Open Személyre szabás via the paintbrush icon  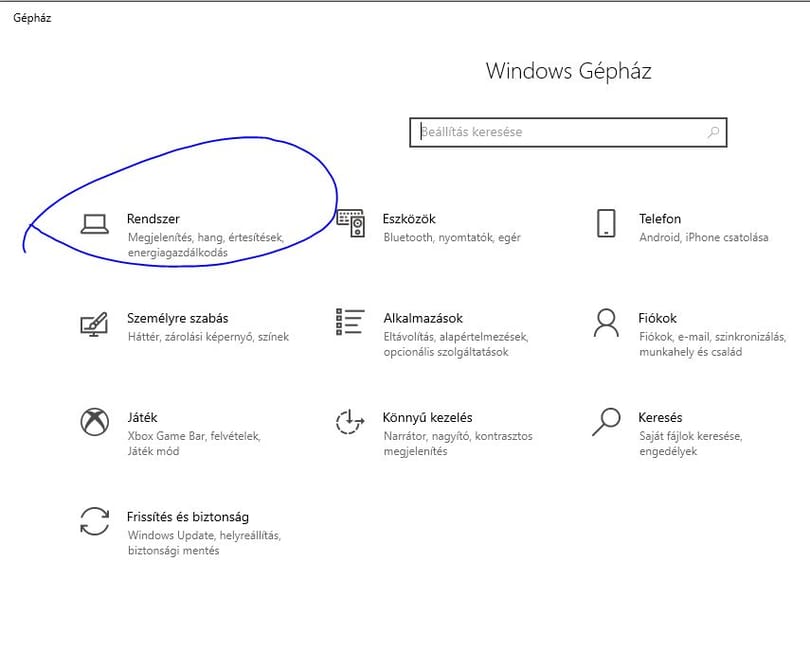point(94,324)
